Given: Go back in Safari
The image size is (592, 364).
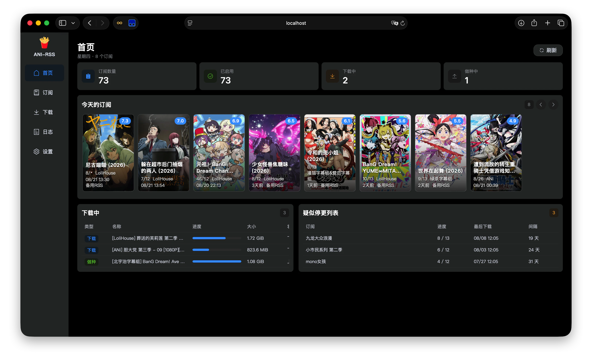Looking at the screenshot, I should (x=90, y=23).
